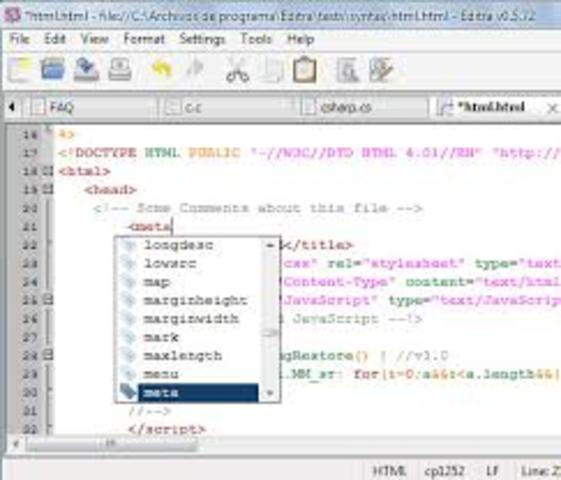Click the New file toolbar icon
Image resolution: width=561 pixels, height=480 pixels.
pyautogui.click(x=20, y=69)
